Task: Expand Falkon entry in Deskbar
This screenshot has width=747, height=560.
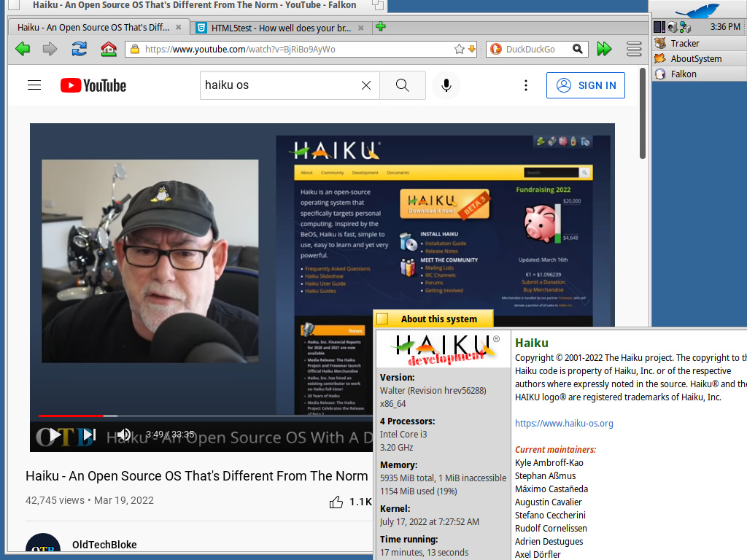Action: tap(700, 74)
